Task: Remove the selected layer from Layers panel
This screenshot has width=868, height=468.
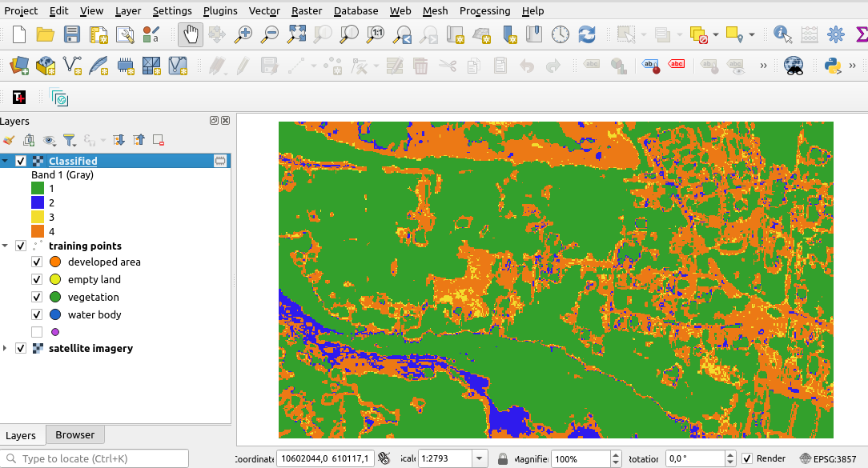Action: pyautogui.click(x=158, y=140)
